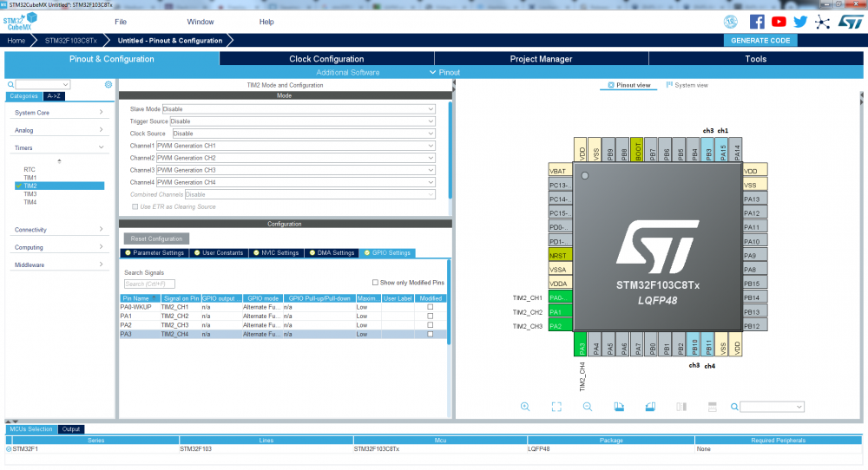This screenshot has width=868, height=470.
Task: Open the categories settings gear icon
Action: (x=108, y=84)
